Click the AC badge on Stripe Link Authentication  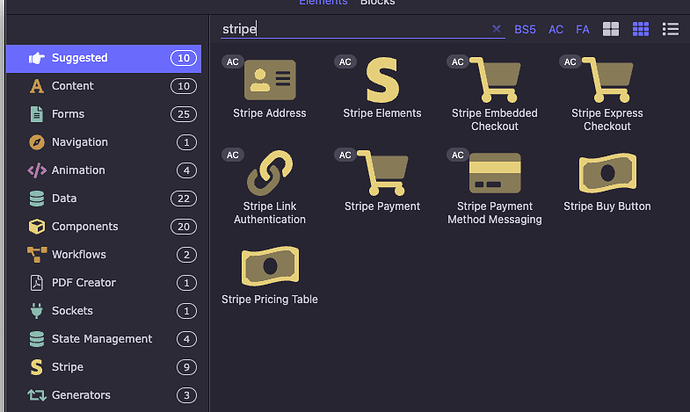pos(233,155)
